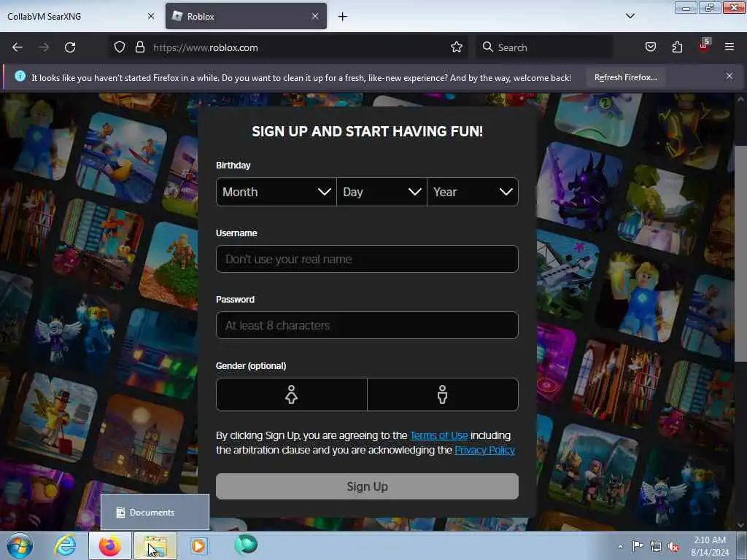Open the taskbar clock and date

pyautogui.click(x=710, y=546)
